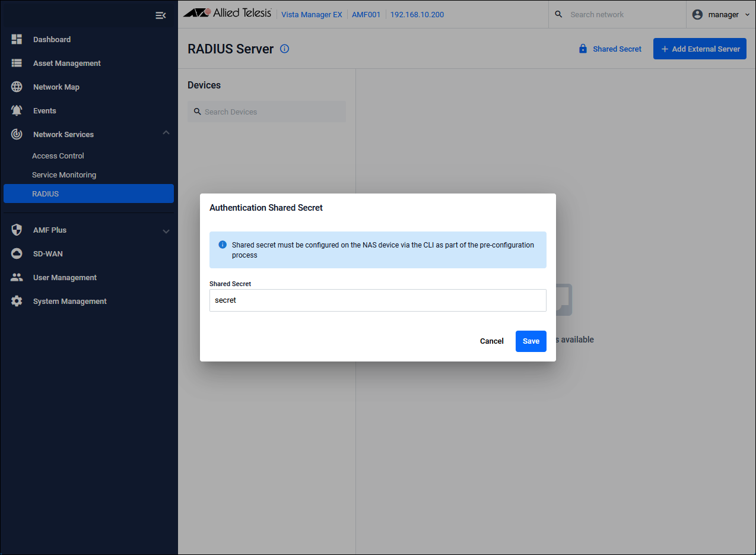
Task: Collapse the sidebar with the menu icon
Action: (x=160, y=15)
